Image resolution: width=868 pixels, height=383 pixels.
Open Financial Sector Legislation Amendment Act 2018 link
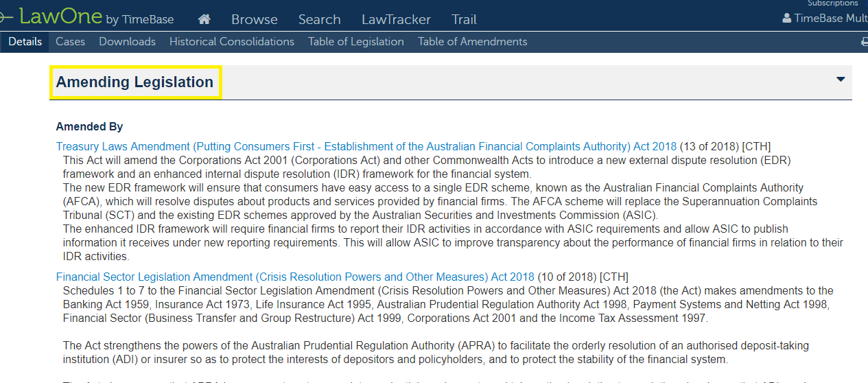(295, 277)
